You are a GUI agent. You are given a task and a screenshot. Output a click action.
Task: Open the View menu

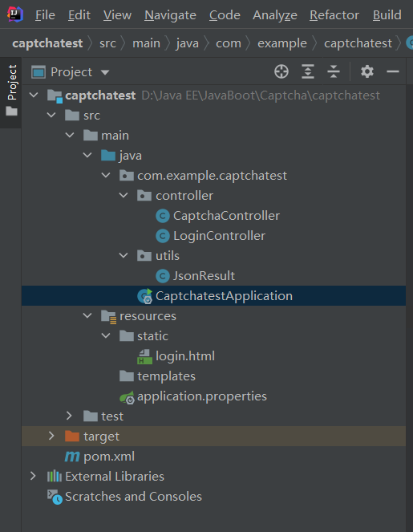pyautogui.click(x=117, y=15)
